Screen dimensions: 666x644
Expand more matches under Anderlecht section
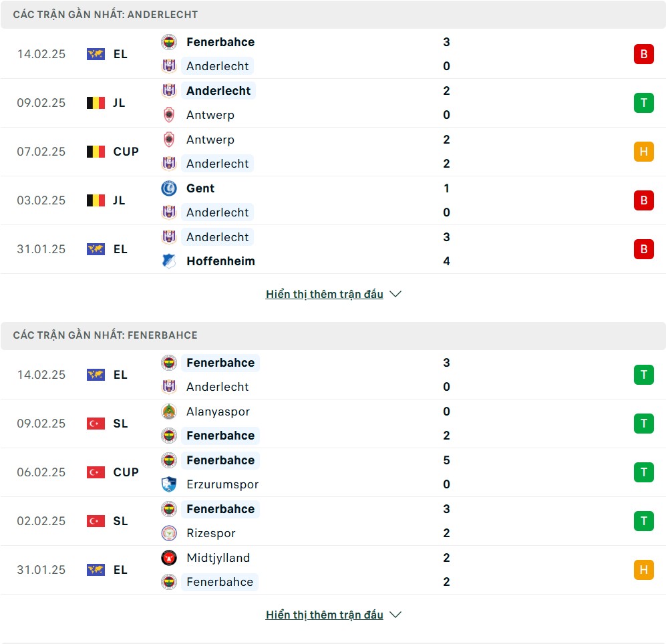click(x=333, y=294)
